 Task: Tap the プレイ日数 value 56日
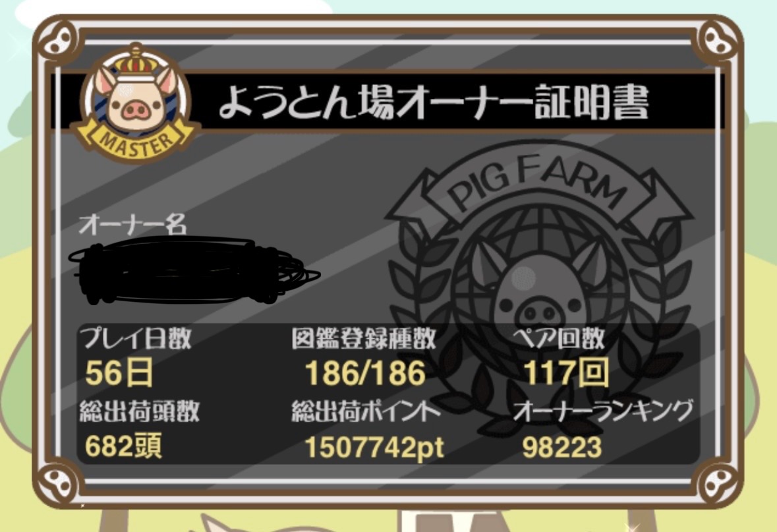pyautogui.click(x=119, y=373)
